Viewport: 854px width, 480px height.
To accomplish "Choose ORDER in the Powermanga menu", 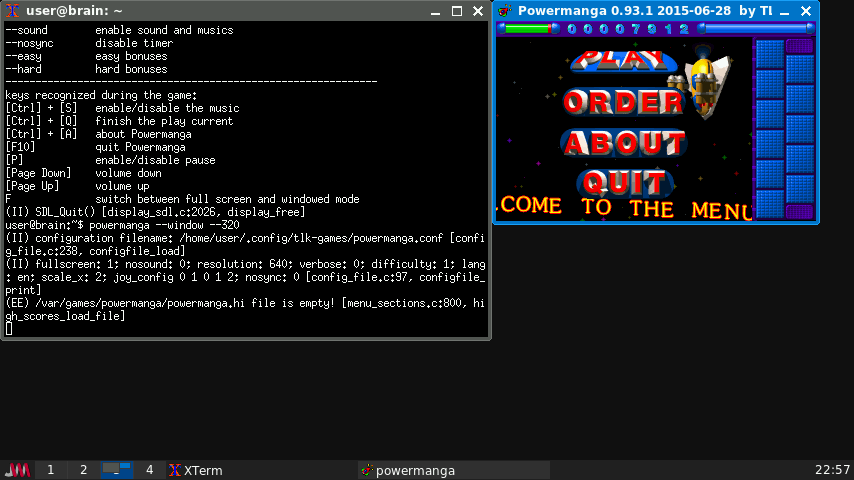I will click(622, 102).
